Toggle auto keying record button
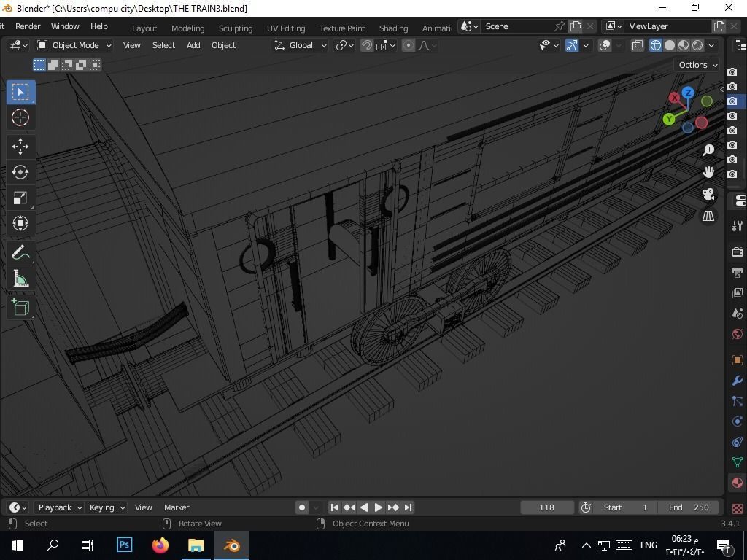 pyautogui.click(x=301, y=507)
